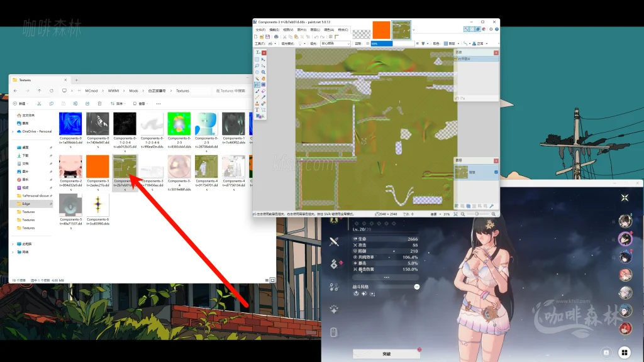
Task: Click the Print icon in paint.net toolbar
Action: tap(277, 36)
